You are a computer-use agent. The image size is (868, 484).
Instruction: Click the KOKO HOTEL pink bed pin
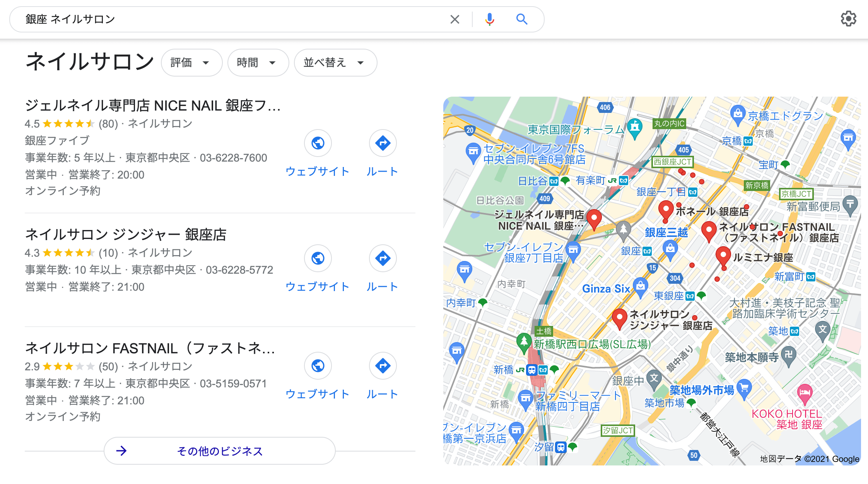805,394
